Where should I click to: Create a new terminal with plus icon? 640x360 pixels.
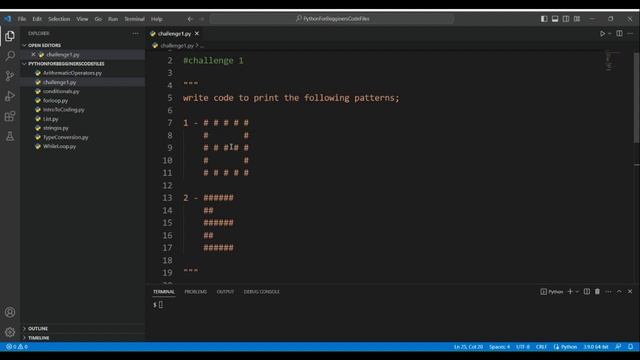point(570,291)
